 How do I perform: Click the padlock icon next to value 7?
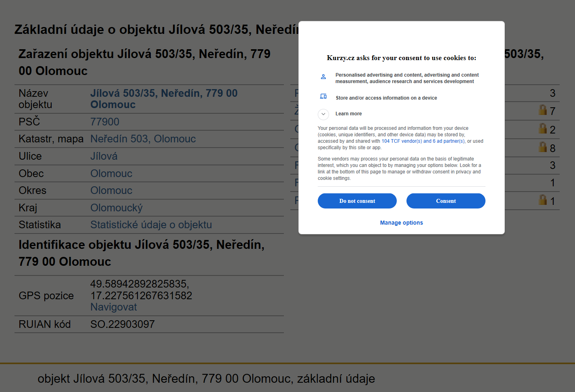point(543,110)
